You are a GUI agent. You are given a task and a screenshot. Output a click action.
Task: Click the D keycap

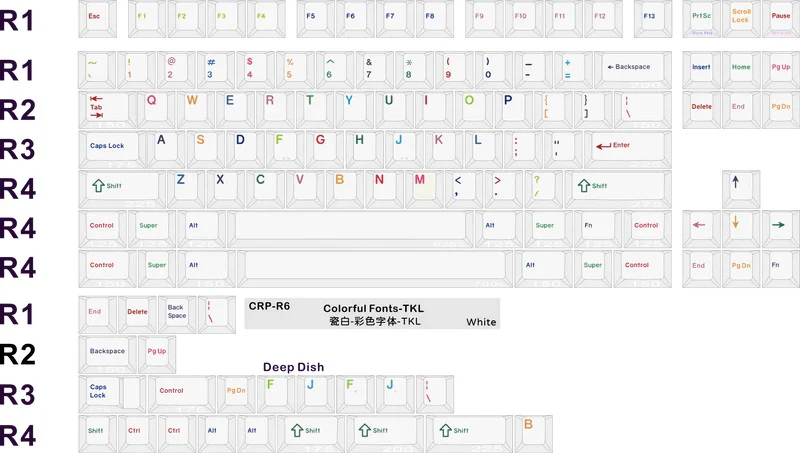(x=246, y=149)
